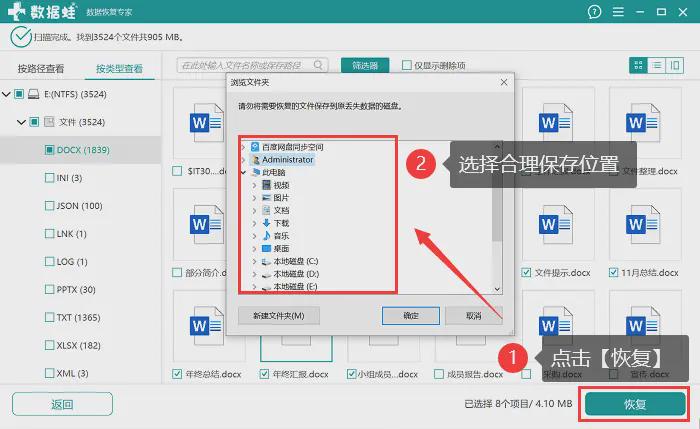Open the help question mark icon

coord(594,12)
